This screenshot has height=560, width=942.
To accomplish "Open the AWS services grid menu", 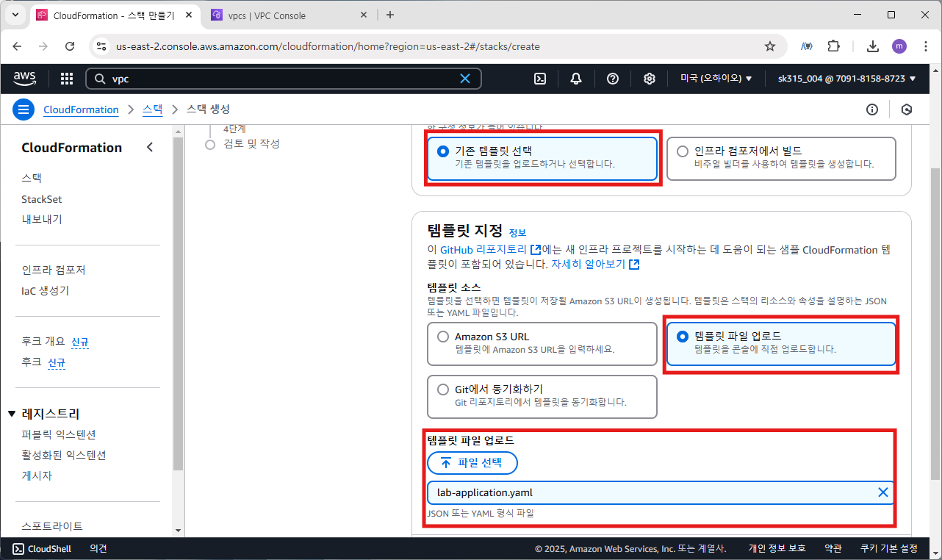I will (x=67, y=79).
